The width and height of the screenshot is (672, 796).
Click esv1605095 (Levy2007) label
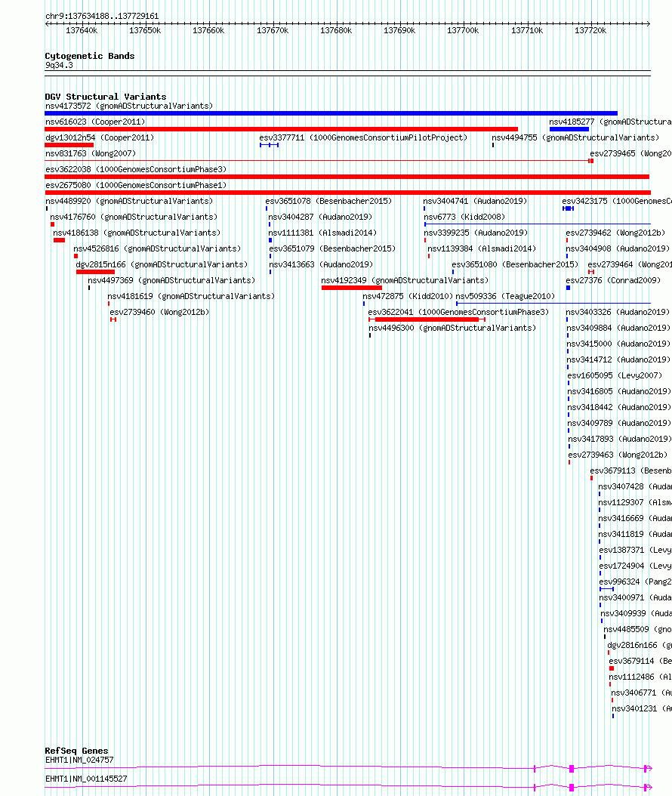pos(615,375)
